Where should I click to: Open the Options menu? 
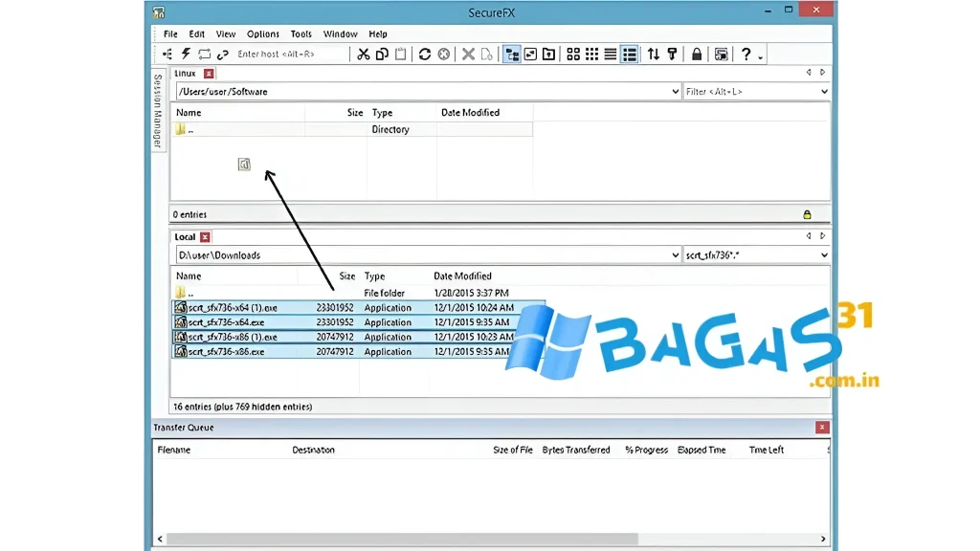pyautogui.click(x=262, y=33)
